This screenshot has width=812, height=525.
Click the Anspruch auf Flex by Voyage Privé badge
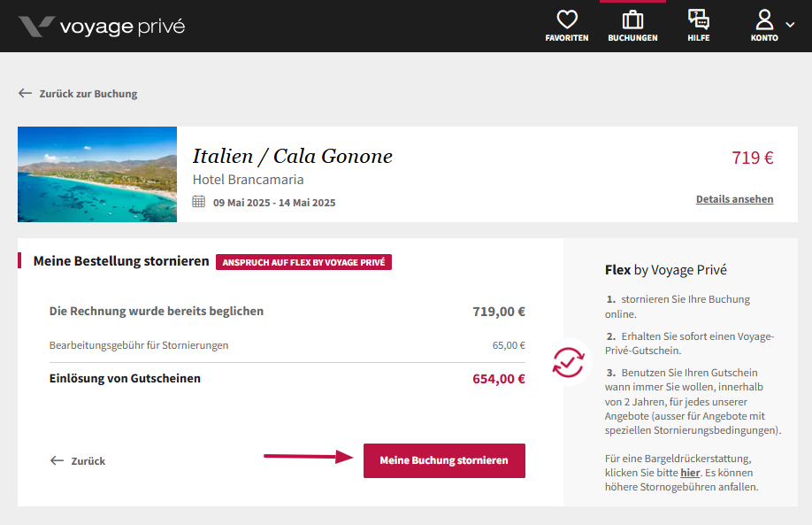tap(303, 262)
